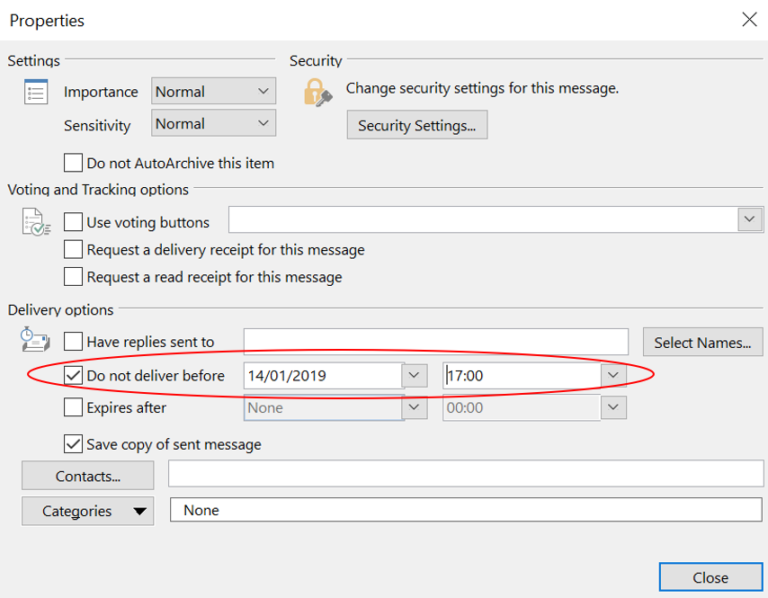
Task: Click the delivery options clock mail icon
Action: 35,339
